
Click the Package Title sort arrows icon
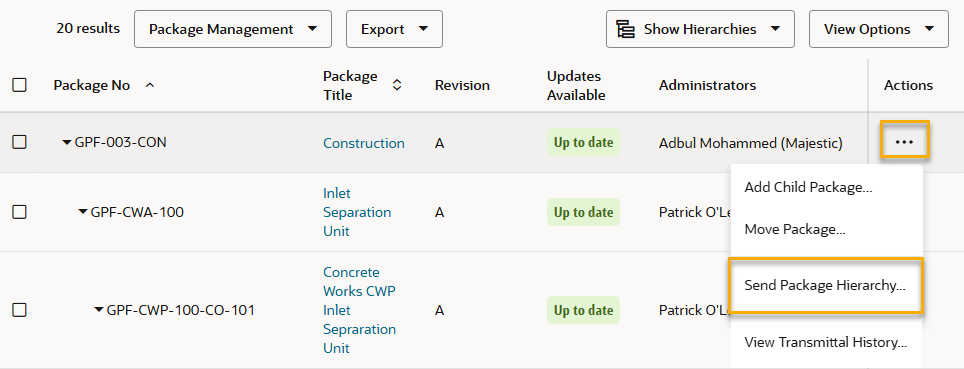(397, 85)
